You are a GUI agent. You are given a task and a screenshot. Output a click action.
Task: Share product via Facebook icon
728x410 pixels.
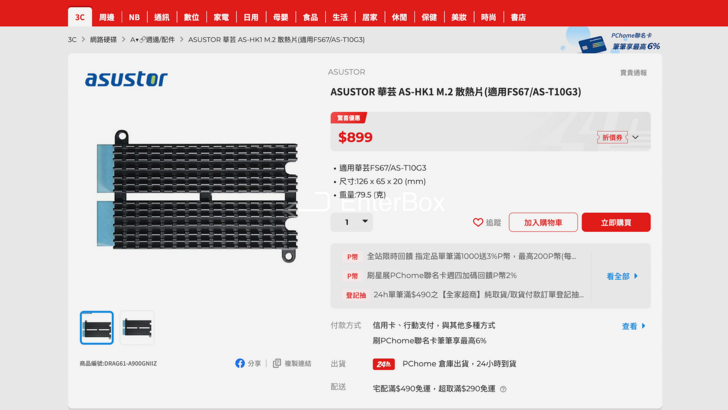pyautogui.click(x=240, y=363)
